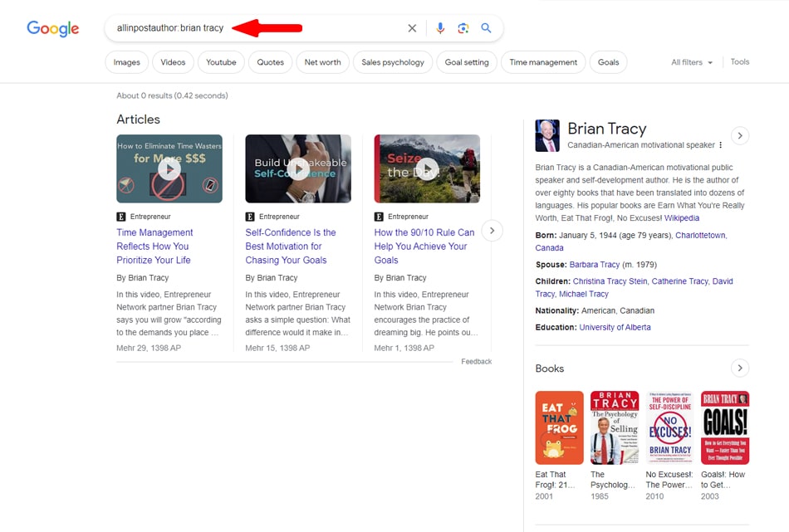The height and width of the screenshot is (532, 789).
Task: Clear the search box with the X icon
Action: coord(412,28)
